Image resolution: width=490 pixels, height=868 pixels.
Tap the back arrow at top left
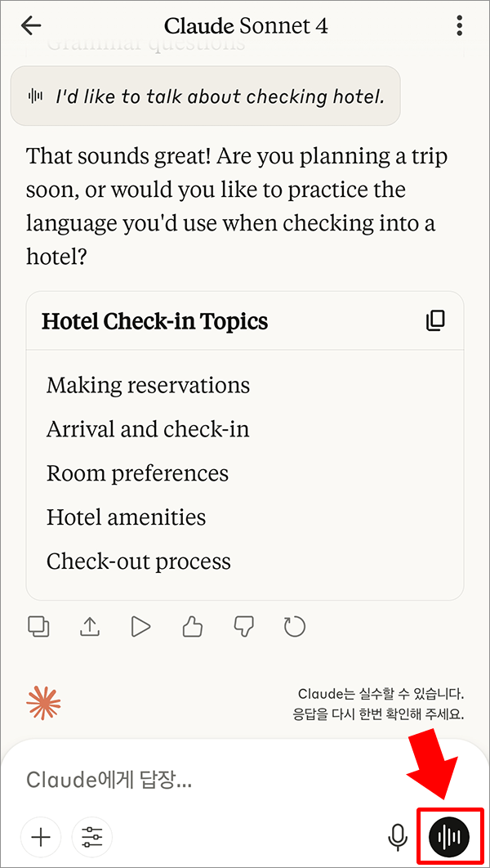pos(30,25)
